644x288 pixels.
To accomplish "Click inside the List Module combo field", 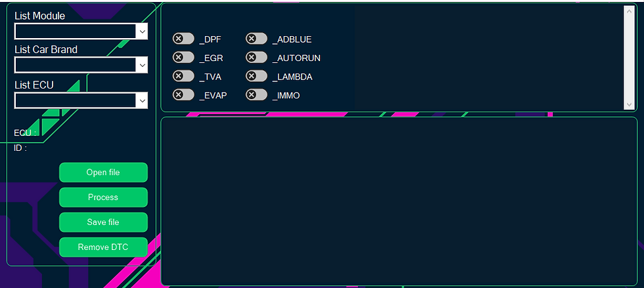I will pyautogui.click(x=81, y=31).
